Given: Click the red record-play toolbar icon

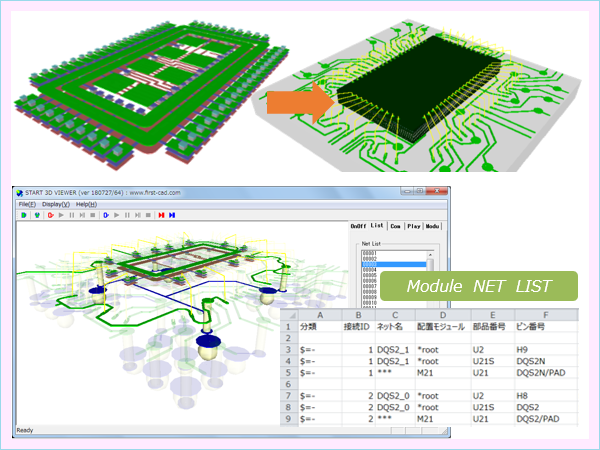Looking at the screenshot, I should [48, 214].
